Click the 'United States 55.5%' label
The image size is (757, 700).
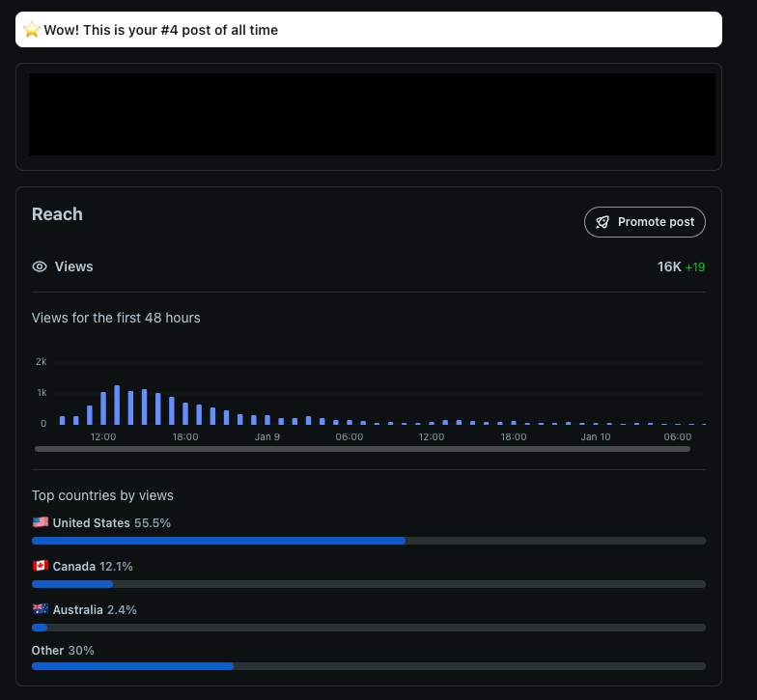112,523
